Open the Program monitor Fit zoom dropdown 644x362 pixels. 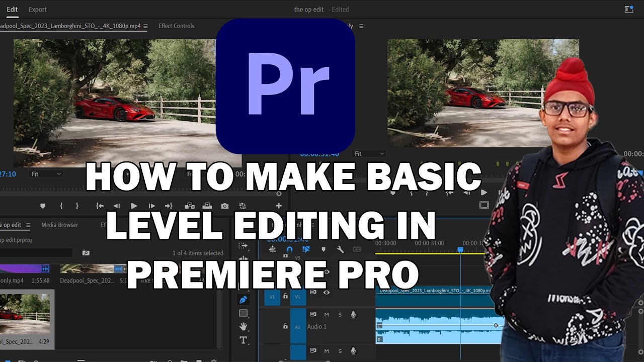tap(369, 153)
